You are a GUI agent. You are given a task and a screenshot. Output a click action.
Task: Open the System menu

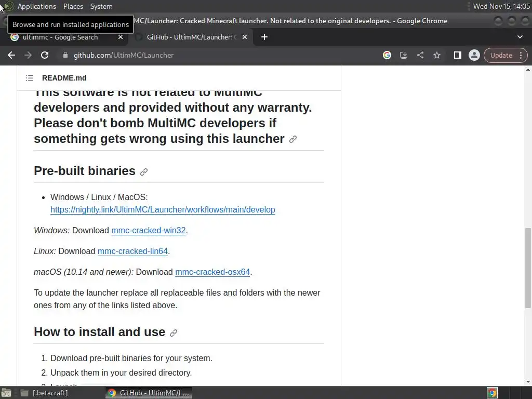click(x=101, y=6)
